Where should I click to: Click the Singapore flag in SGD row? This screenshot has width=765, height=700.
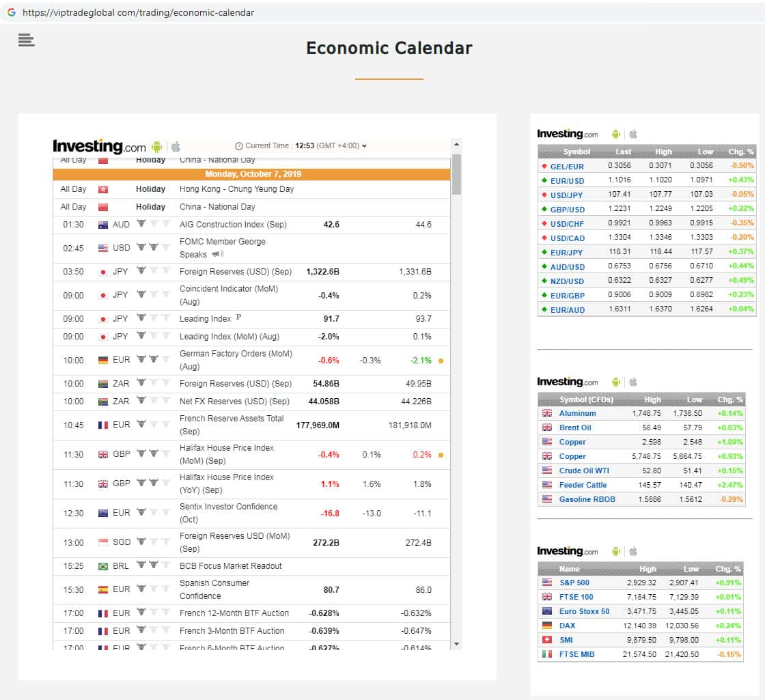[x=103, y=542]
